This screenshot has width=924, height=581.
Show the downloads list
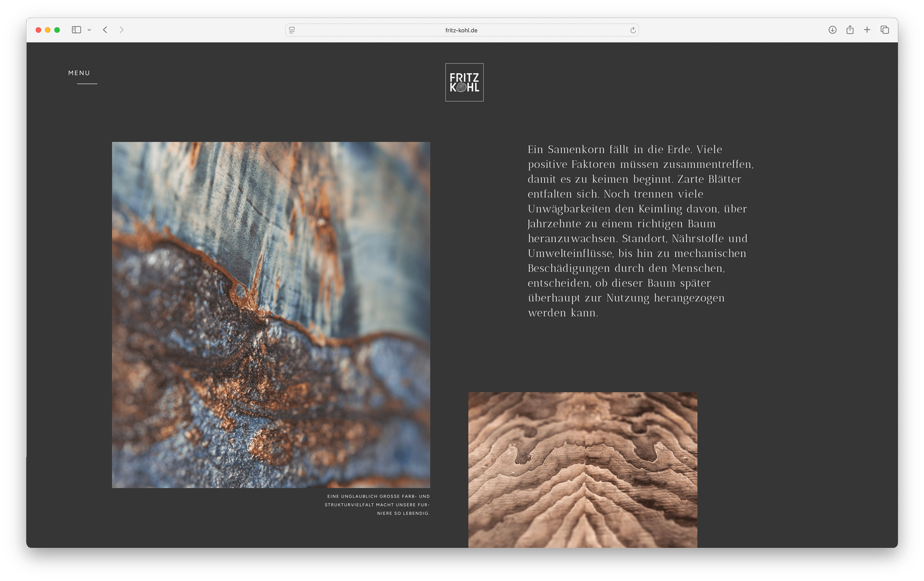coord(832,30)
